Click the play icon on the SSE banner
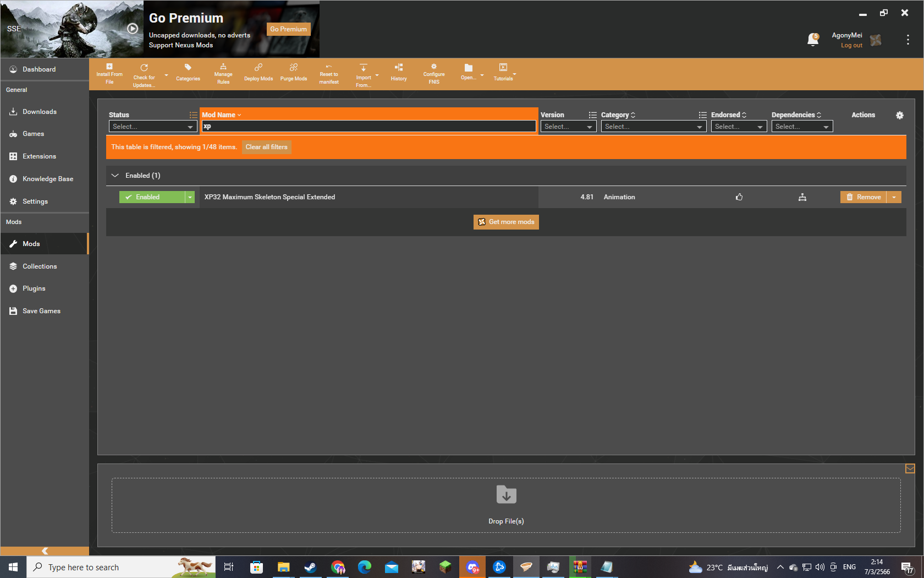 (133, 29)
